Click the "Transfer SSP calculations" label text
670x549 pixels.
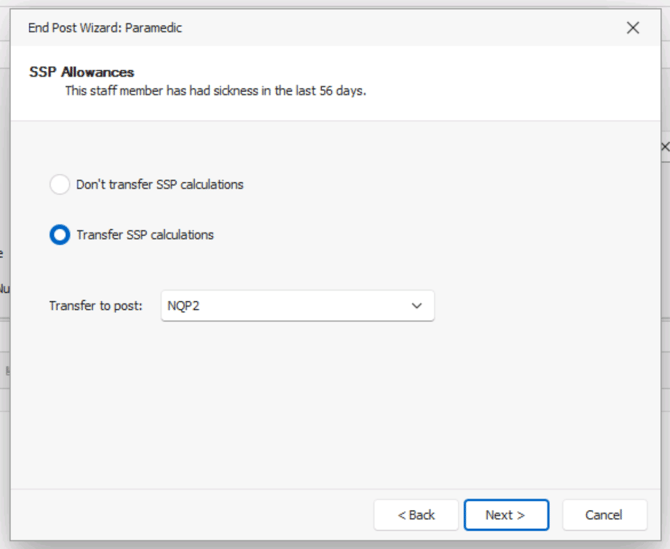(145, 236)
